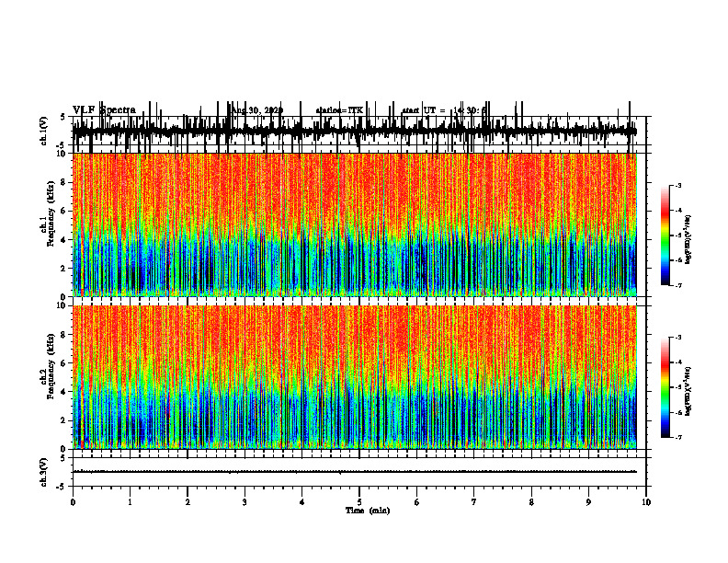Click the "-5" label on ch.2 colorbar
The height and width of the screenshot is (563, 728).
pyautogui.click(x=678, y=387)
